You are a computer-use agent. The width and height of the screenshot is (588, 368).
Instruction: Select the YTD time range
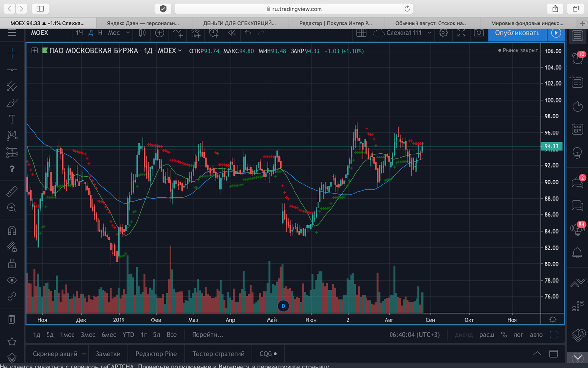tap(128, 335)
